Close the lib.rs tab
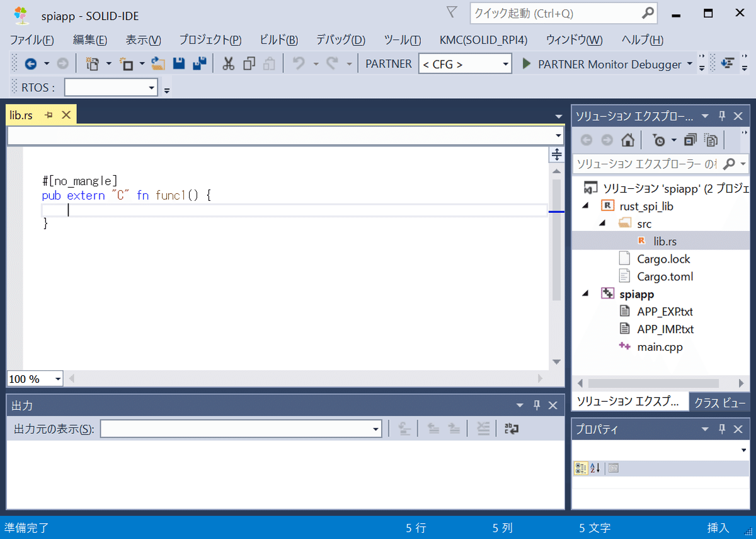This screenshot has height=539, width=756. pos(66,115)
